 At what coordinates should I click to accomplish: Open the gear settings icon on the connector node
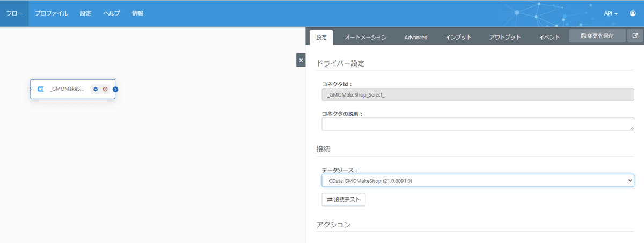(96, 89)
